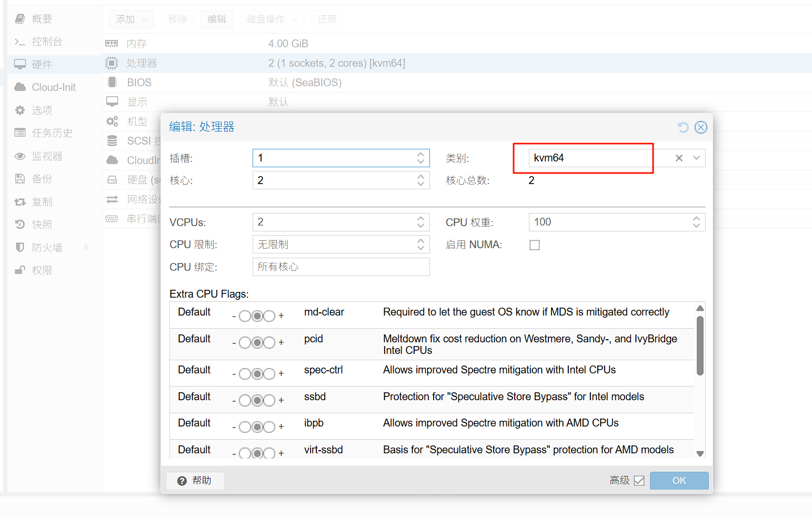Set pcid flag to off (-) radio
The height and width of the screenshot is (518, 812).
pyautogui.click(x=245, y=343)
